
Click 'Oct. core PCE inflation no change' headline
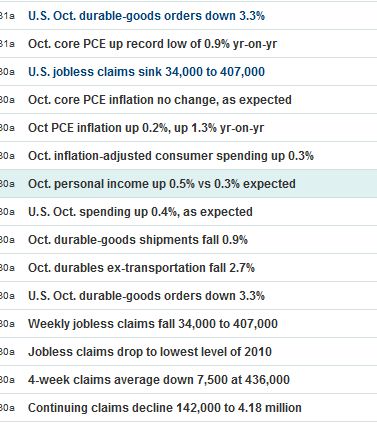[160, 100]
